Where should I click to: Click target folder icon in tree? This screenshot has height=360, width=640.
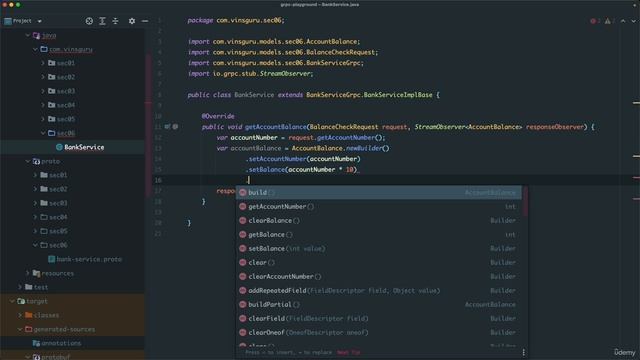pos(21,301)
